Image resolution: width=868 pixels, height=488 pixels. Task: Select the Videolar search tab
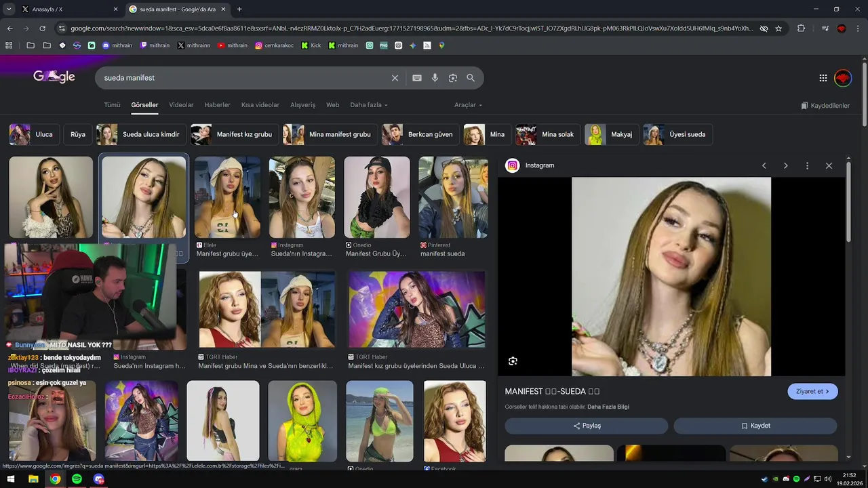181,105
